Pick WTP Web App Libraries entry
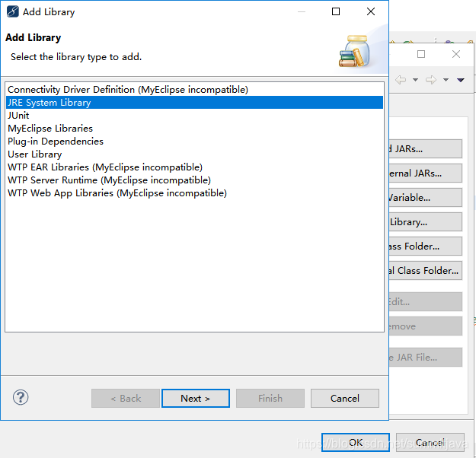Image resolution: width=476 pixels, height=458 pixels. click(194, 193)
